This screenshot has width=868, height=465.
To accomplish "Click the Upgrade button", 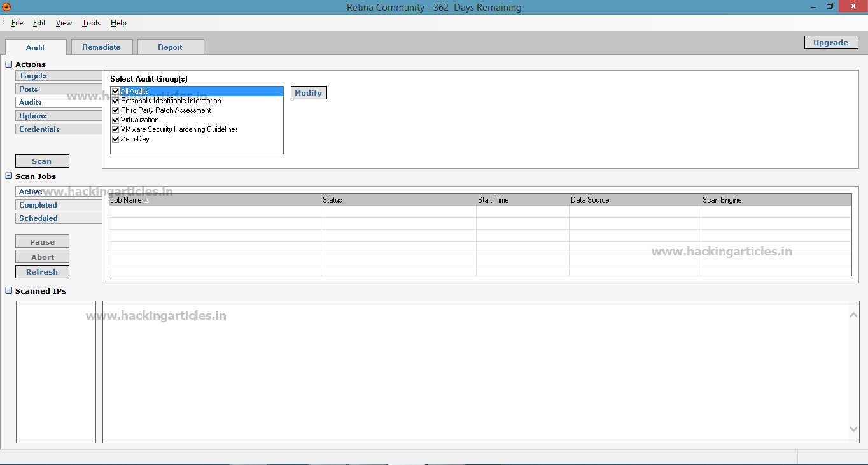I will [831, 43].
